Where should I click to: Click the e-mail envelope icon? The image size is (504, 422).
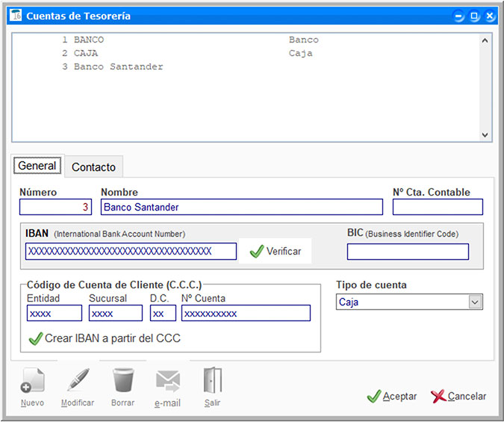click(x=168, y=382)
